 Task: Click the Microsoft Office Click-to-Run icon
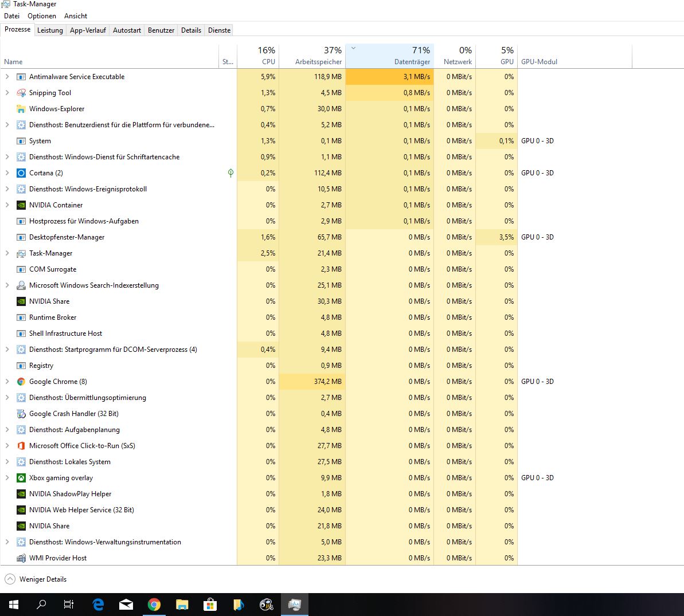point(21,446)
